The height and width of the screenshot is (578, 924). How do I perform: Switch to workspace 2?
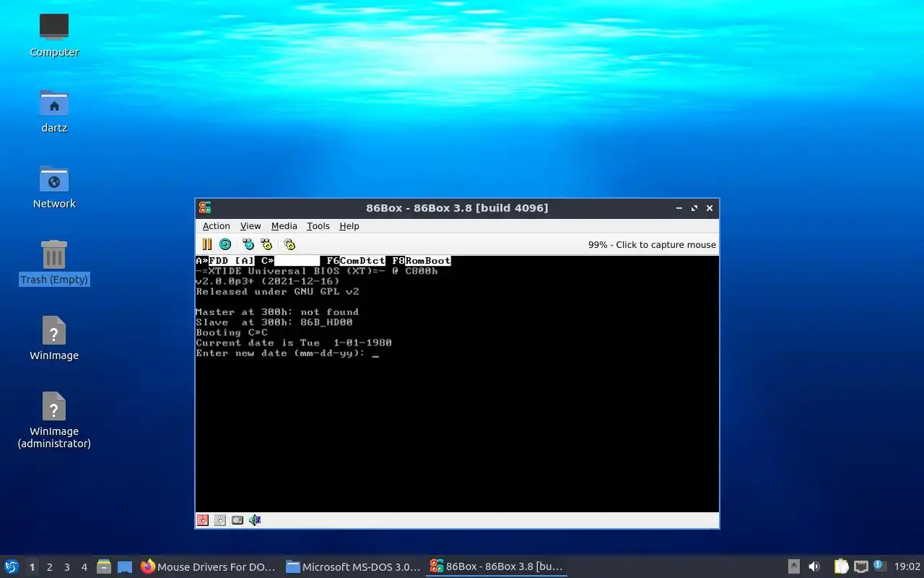pos(49,567)
